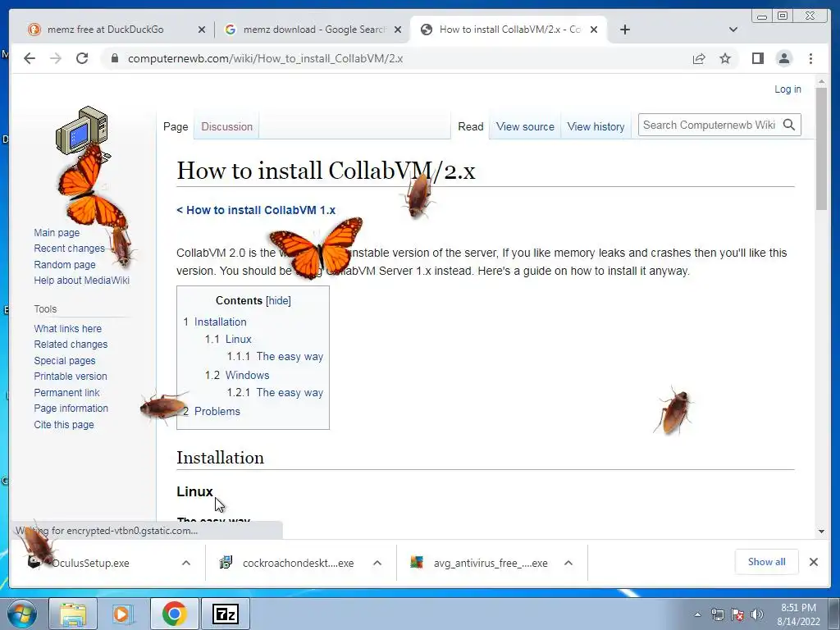Open Random page link
The height and width of the screenshot is (630, 840).
tap(65, 265)
